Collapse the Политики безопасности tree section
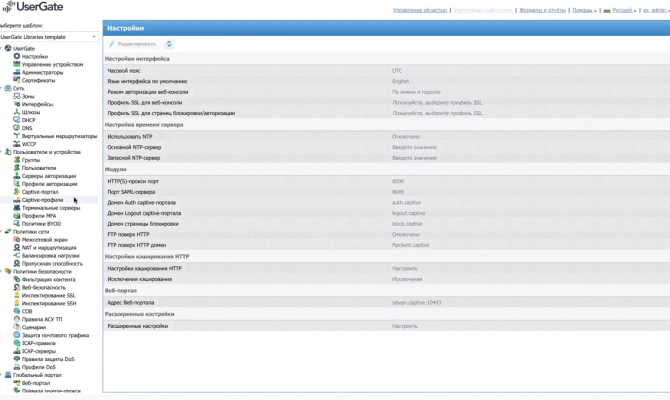The width and height of the screenshot is (670, 400). point(1,271)
